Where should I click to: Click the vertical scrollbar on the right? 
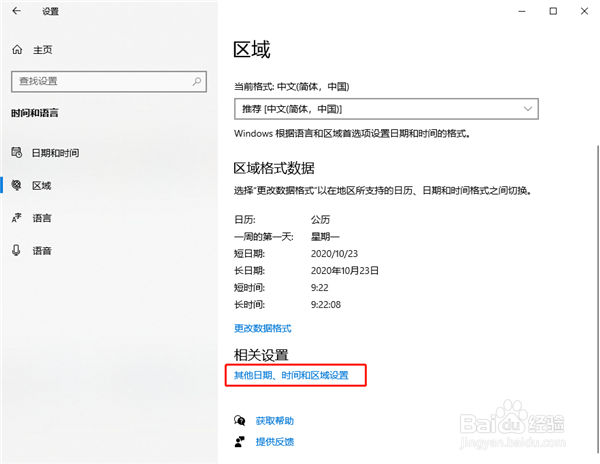[x=597, y=298]
